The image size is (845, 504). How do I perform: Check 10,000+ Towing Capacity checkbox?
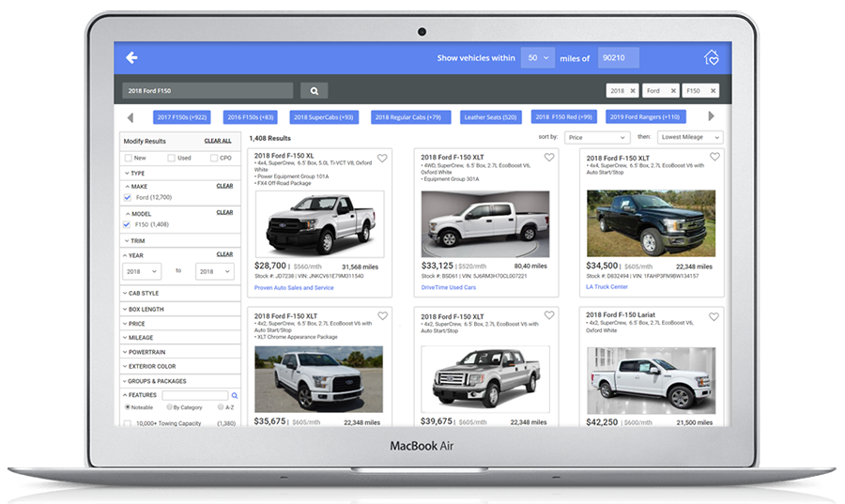pos(128,424)
